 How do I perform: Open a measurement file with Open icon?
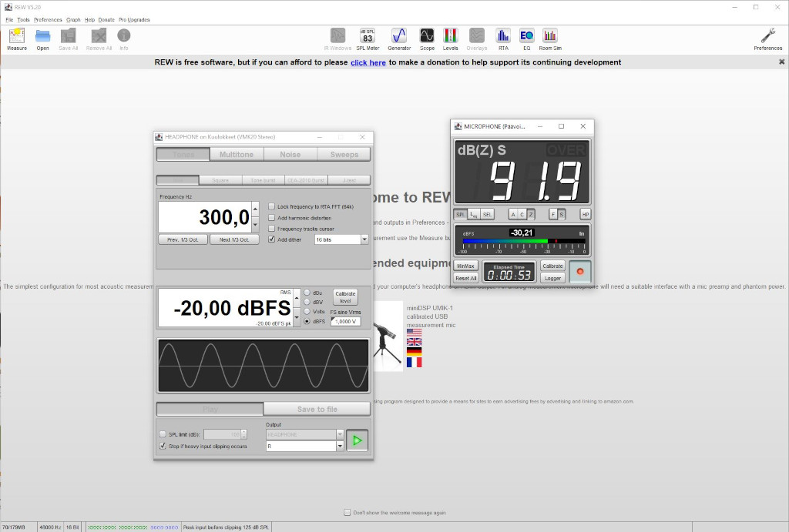pyautogui.click(x=43, y=39)
